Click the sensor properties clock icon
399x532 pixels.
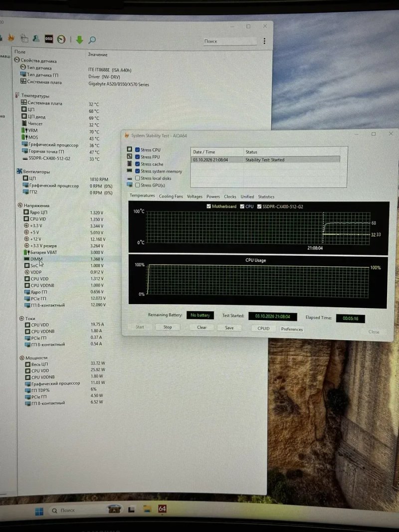pos(17,60)
